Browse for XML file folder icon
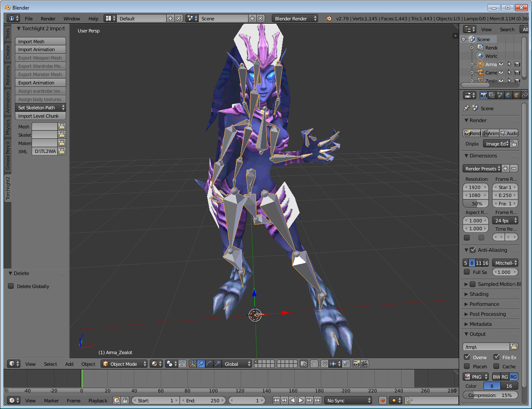532x409 pixels. [x=62, y=151]
